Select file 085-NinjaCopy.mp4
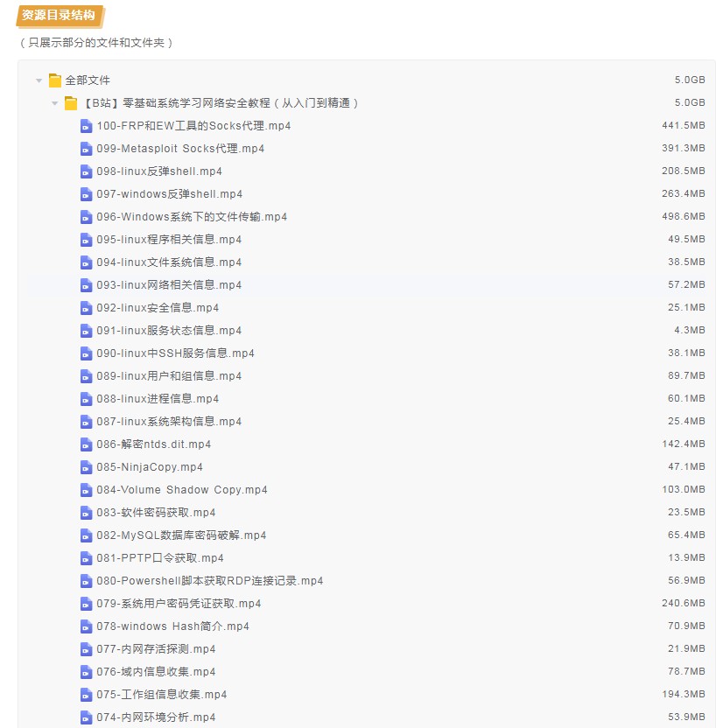The width and height of the screenshot is (716, 728). tap(150, 467)
